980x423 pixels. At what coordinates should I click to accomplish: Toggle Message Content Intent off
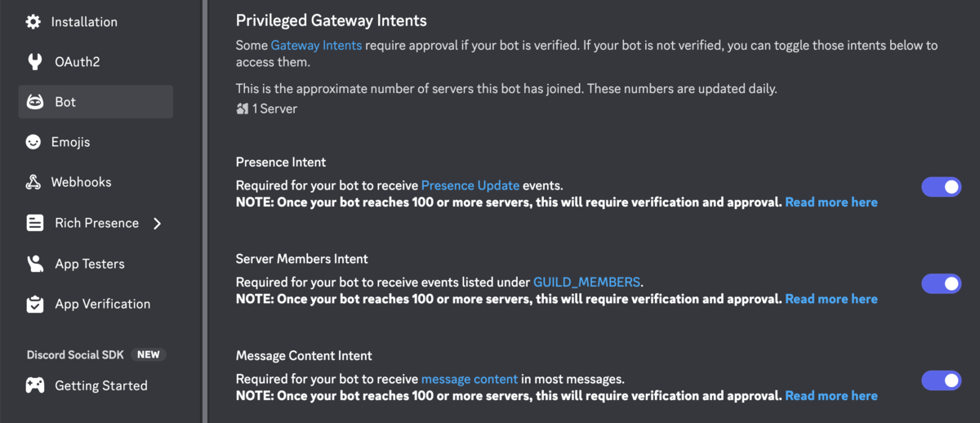point(942,381)
